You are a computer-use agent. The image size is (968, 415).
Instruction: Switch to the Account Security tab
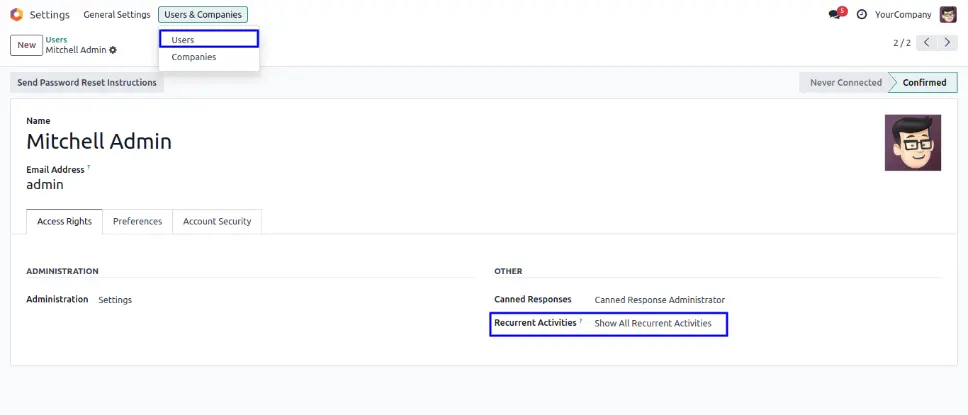point(217,221)
